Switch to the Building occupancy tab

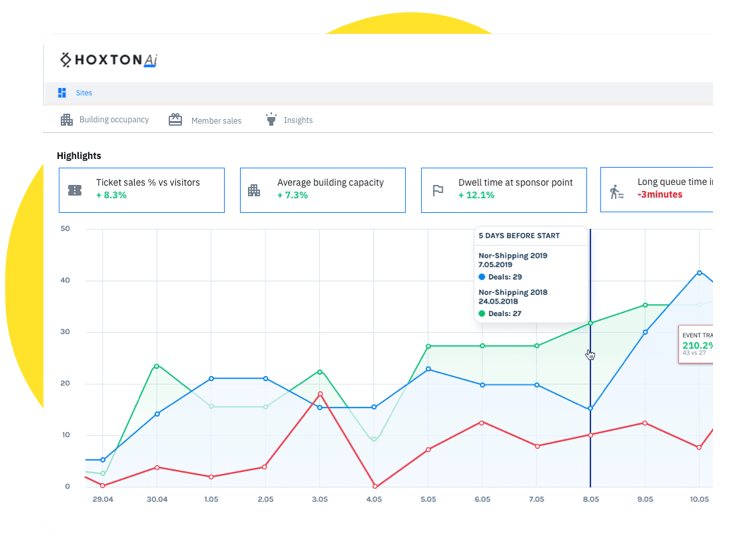[114, 120]
